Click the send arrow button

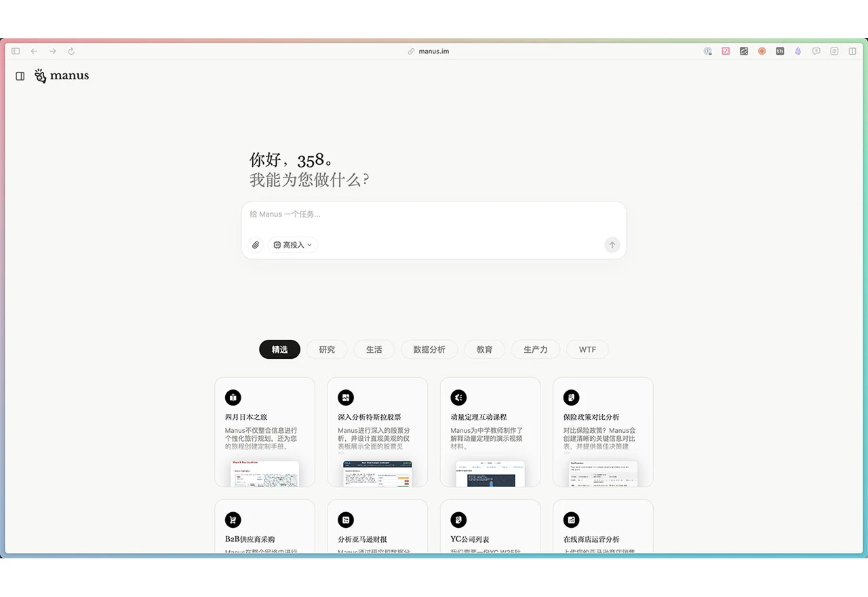[612, 245]
